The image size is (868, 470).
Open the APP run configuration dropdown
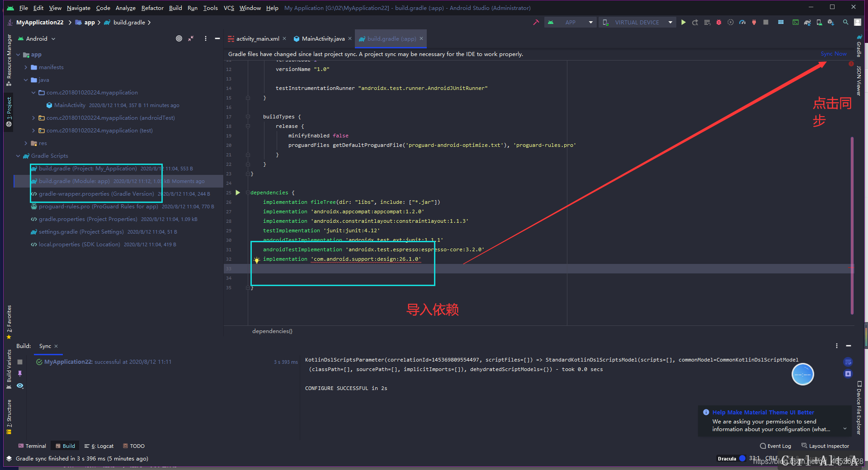coord(571,22)
